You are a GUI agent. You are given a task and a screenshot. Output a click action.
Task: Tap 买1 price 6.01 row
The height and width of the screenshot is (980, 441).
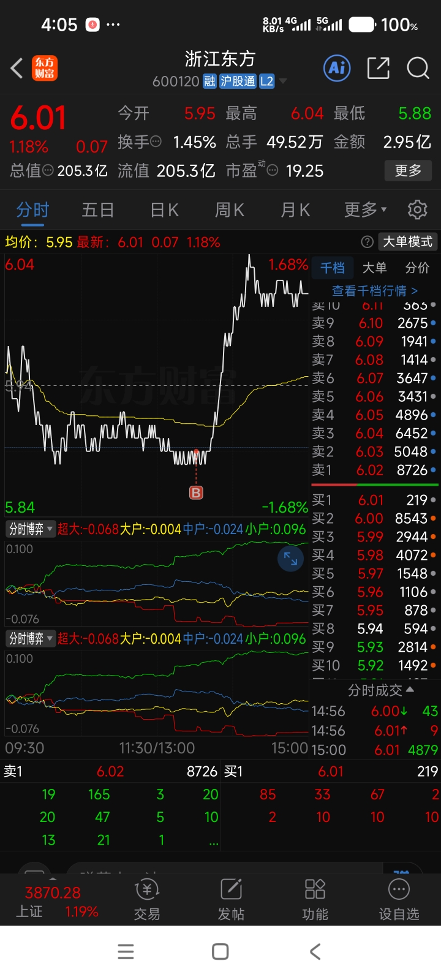pos(375,500)
